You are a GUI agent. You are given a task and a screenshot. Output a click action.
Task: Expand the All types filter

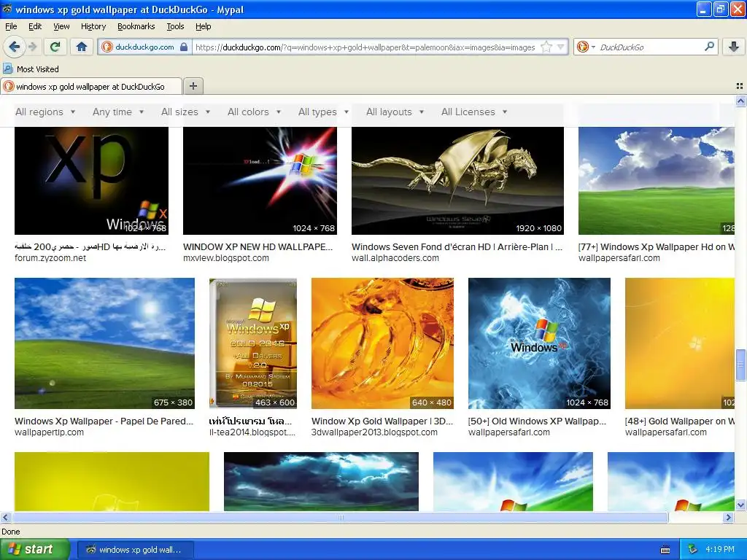tap(323, 112)
